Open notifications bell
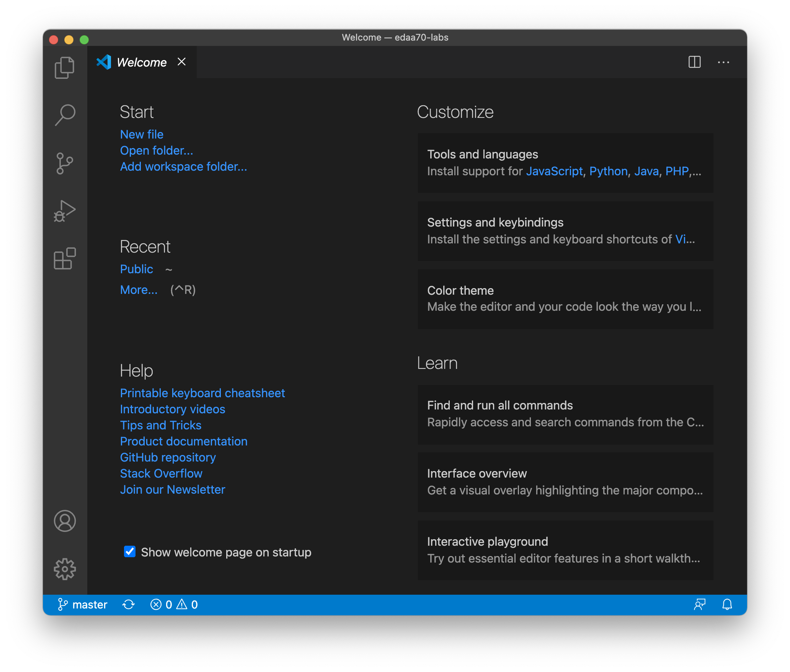The width and height of the screenshot is (790, 672). (x=727, y=605)
